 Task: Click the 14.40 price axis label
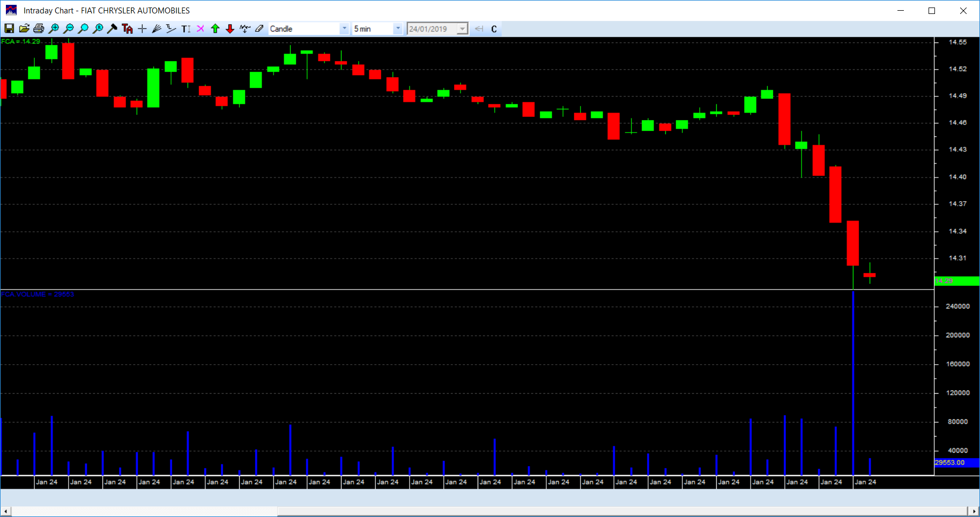(957, 176)
